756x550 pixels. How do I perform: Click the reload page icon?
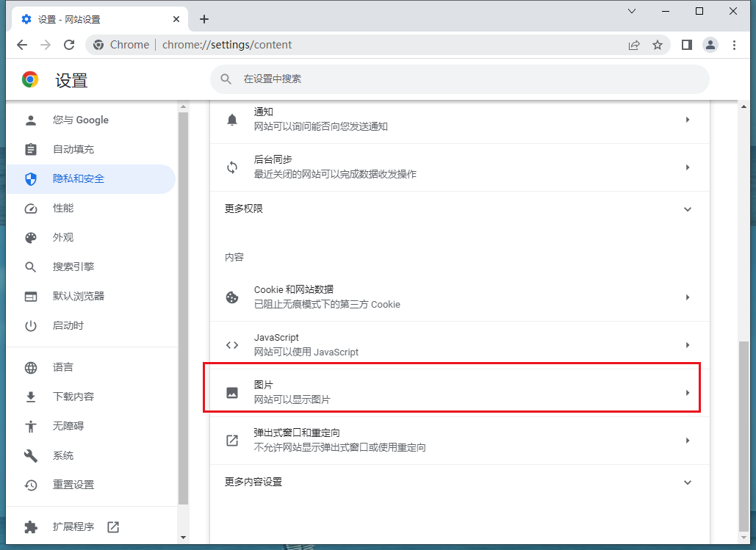pyautogui.click(x=69, y=45)
